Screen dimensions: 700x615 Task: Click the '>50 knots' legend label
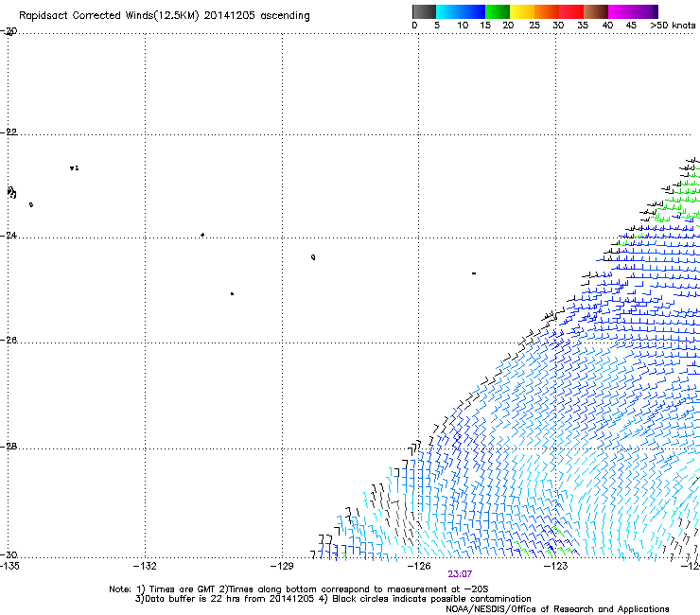pyautogui.click(x=673, y=26)
